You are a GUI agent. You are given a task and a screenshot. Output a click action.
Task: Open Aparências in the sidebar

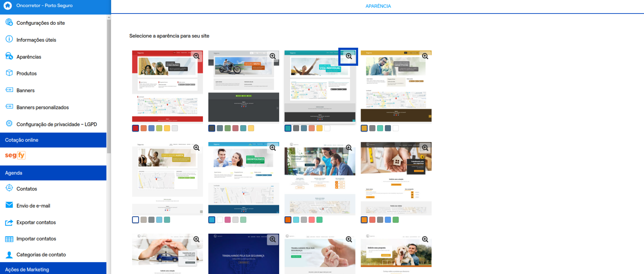pyautogui.click(x=29, y=57)
